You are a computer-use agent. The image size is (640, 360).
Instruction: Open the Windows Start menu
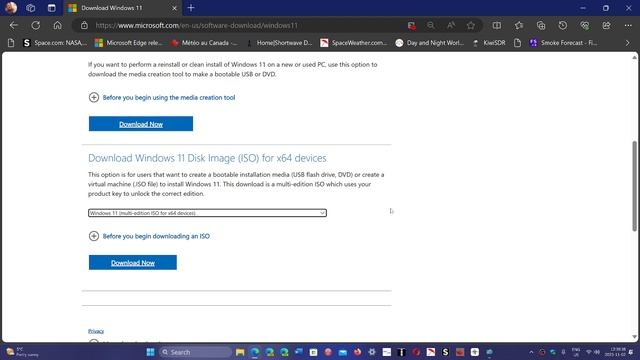tap(150, 352)
